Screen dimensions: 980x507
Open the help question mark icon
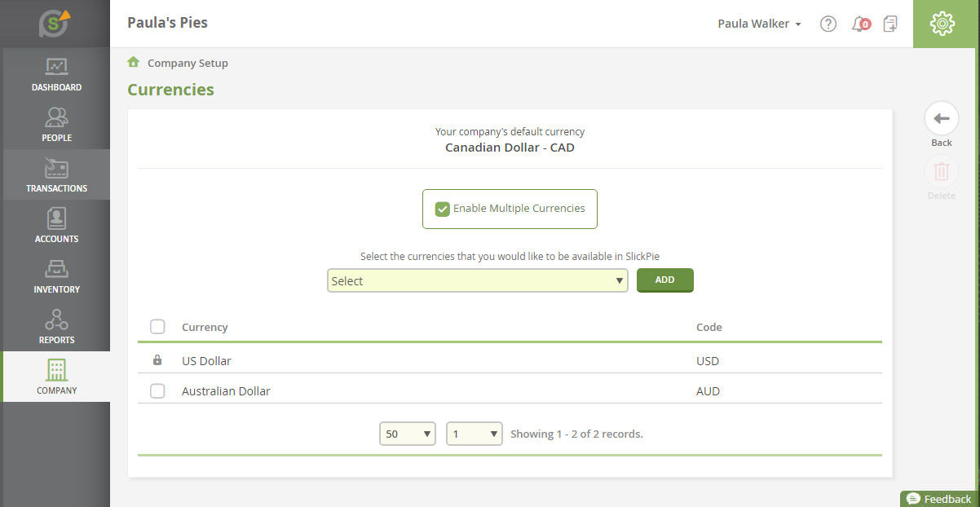(x=828, y=24)
